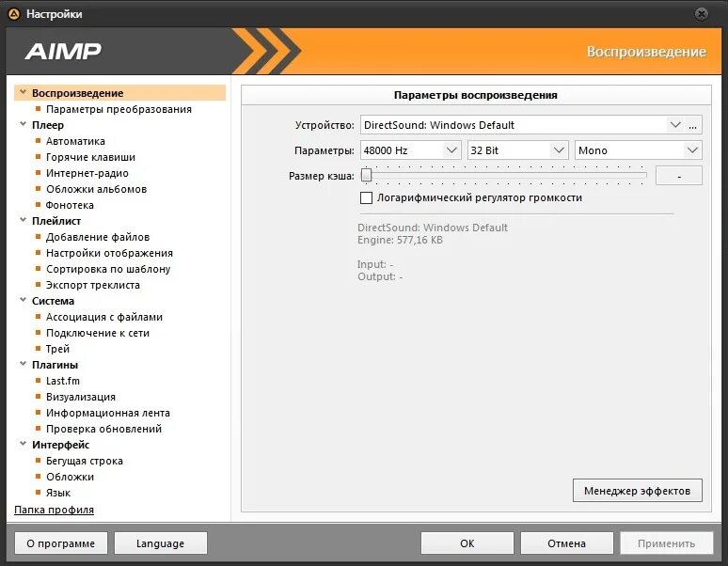Screen dimensions: 728x566
Task: Select Сортировка по шаблону item
Action: pyautogui.click(x=108, y=269)
